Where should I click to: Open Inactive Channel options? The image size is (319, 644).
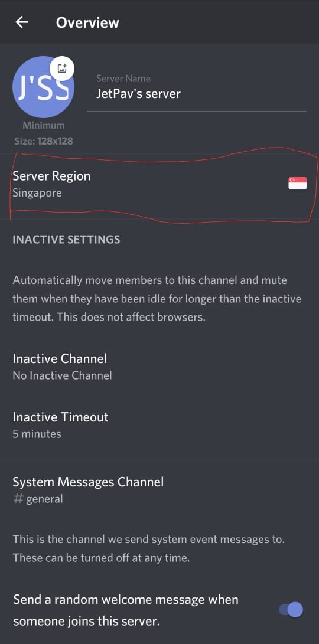coord(159,366)
